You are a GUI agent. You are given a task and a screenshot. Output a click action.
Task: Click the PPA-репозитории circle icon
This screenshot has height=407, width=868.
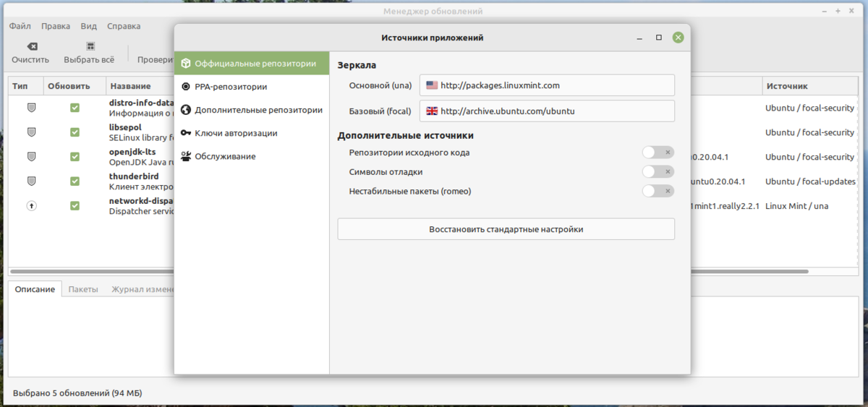point(186,87)
